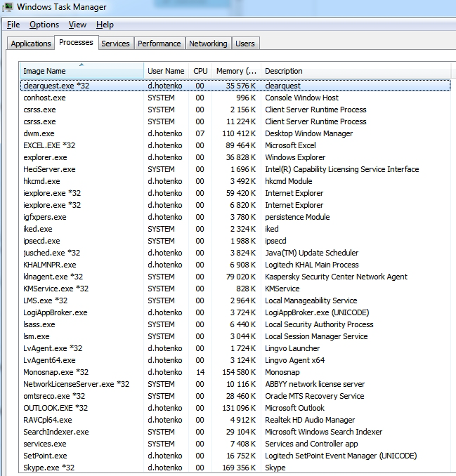Select csrss.exe using 2 156 K memory
456x476 pixels.
(x=235, y=110)
